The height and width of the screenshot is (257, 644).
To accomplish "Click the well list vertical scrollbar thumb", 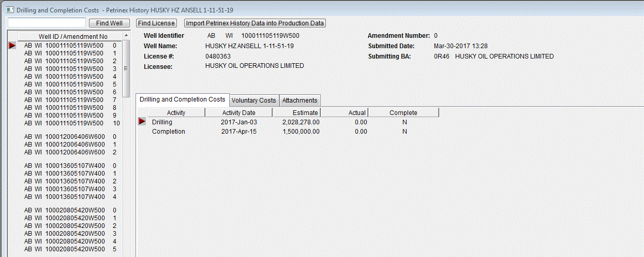I will point(126,68).
